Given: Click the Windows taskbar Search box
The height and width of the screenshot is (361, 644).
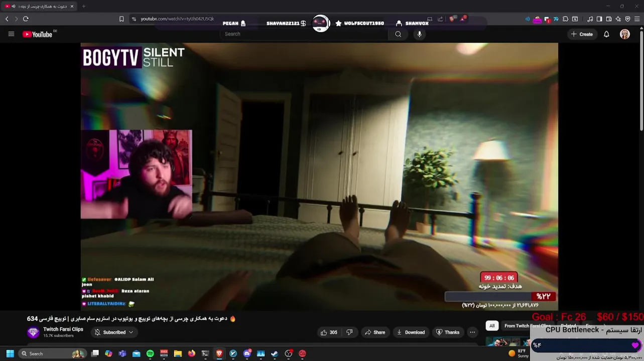Looking at the screenshot, I should 52,353.
